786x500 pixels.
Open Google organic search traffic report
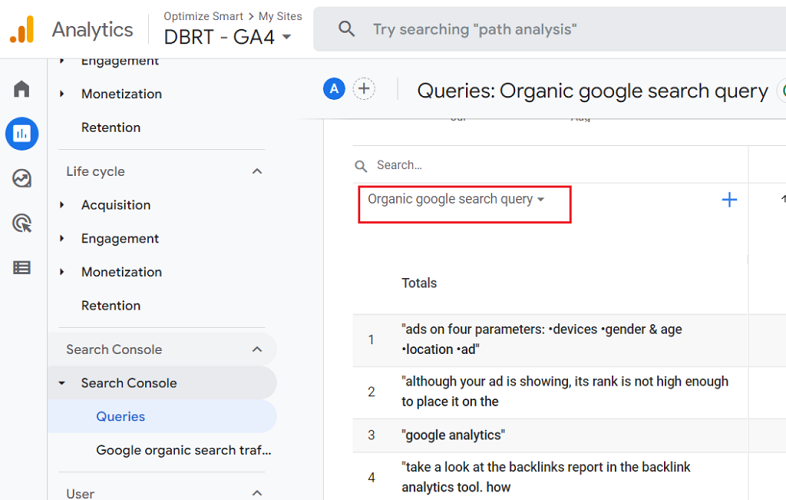(x=183, y=450)
